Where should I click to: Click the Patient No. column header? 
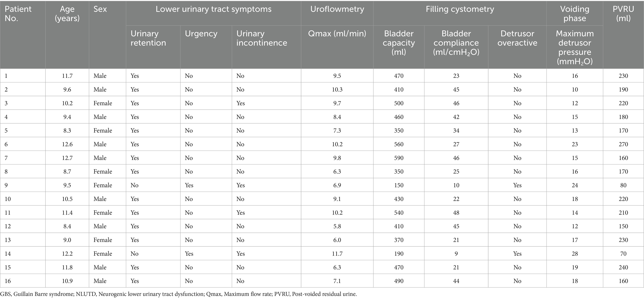(18, 14)
